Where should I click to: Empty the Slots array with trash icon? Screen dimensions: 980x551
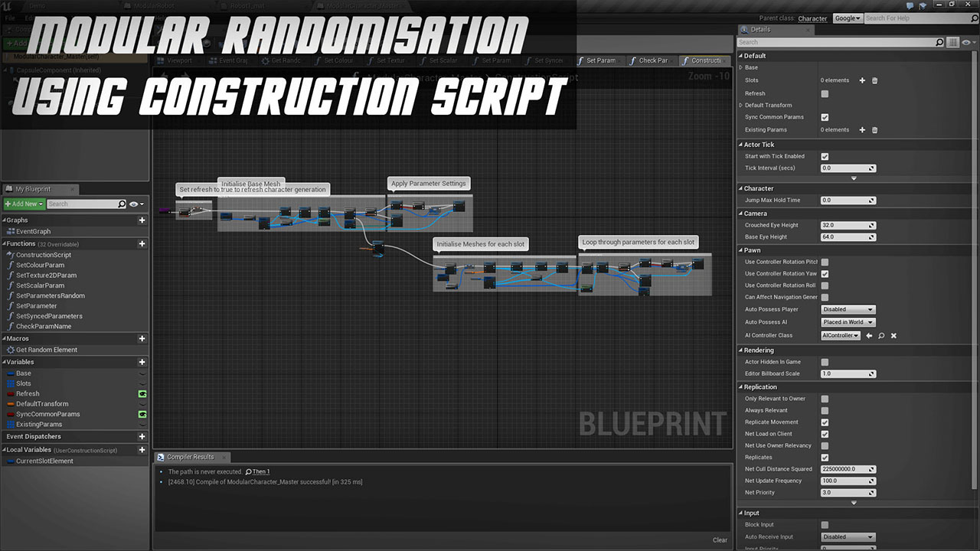click(x=875, y=80)
